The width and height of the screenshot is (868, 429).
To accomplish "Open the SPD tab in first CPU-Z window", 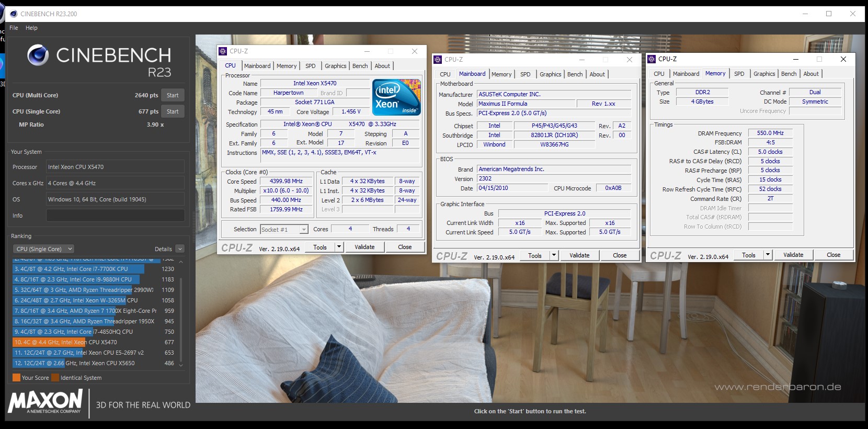I will (311, 66).
